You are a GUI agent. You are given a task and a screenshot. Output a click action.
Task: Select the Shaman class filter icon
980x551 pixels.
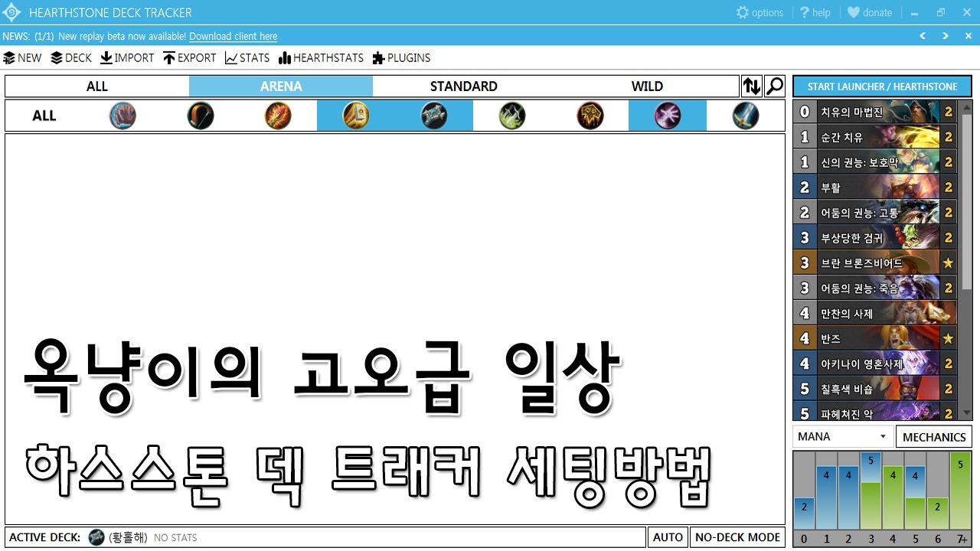point(590,116)
